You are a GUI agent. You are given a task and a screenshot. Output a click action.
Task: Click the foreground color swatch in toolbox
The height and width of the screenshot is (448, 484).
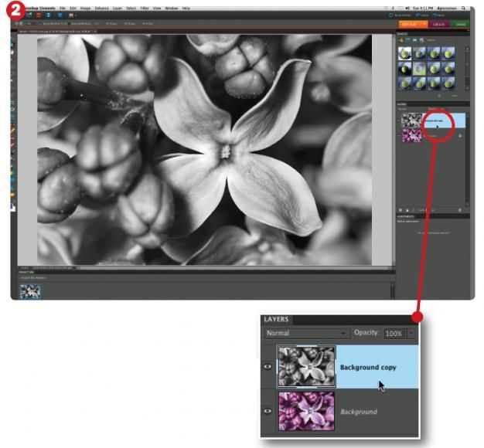(13, 205)
